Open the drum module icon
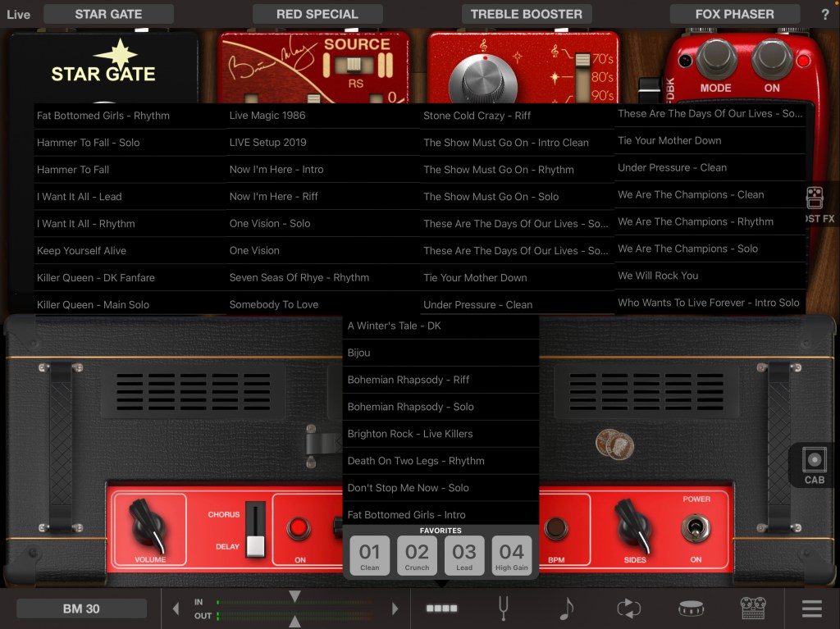The image size is (840, 629). [x=691, y=608]
